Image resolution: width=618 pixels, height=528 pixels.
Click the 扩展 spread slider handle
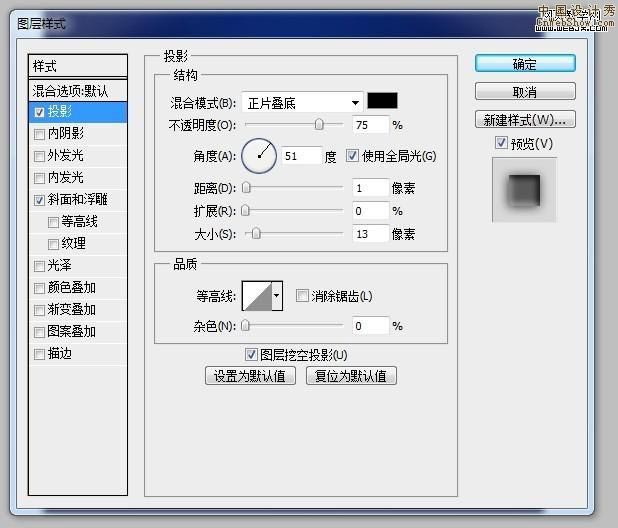[245, 210]
